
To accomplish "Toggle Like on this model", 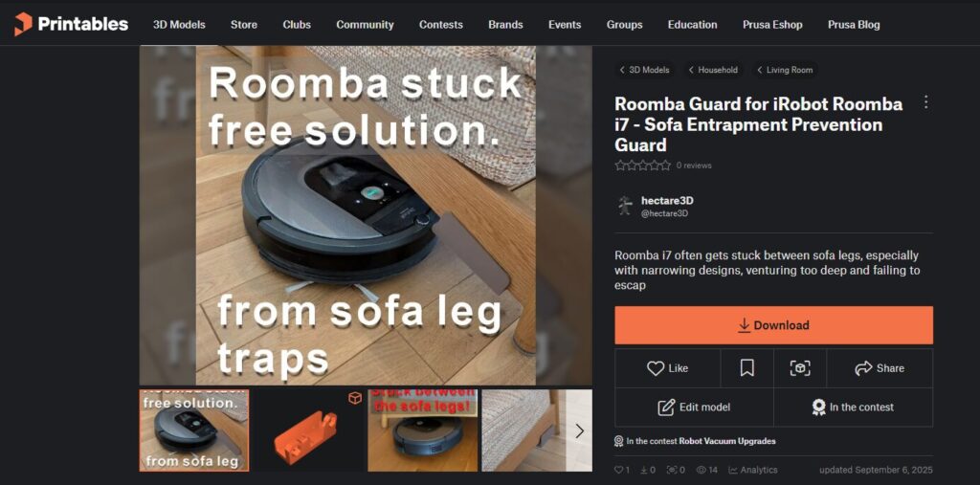I will click(667, 368).
